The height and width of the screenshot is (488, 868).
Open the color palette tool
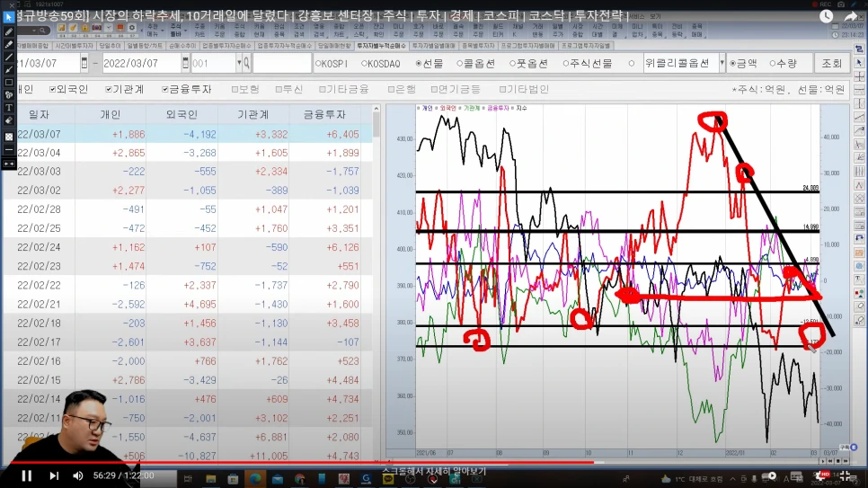[8, 95]
